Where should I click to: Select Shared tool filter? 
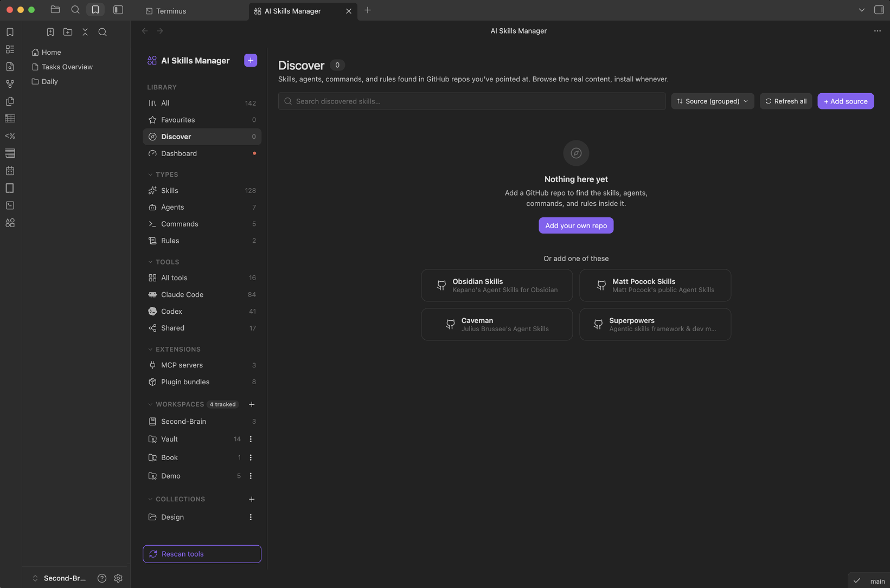(x=202, y=328)
